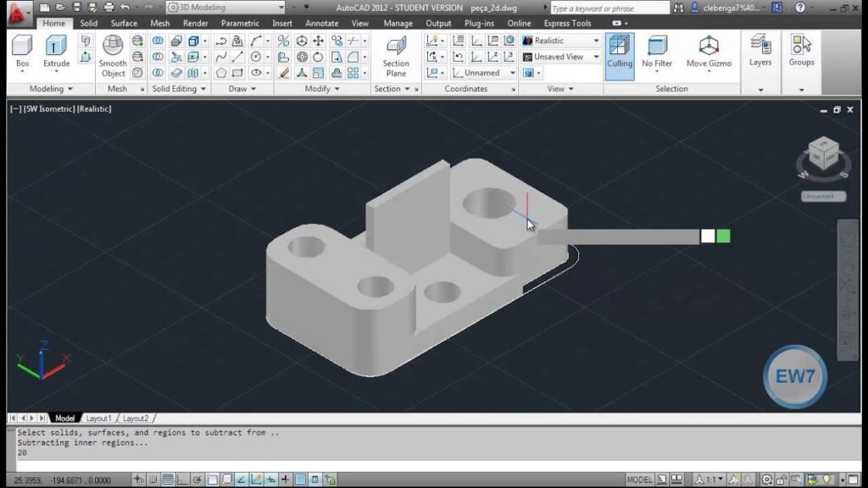Screen dimensions: 868x488
Task: Click the ViewCube in the viewport
Action: [823, 154]
